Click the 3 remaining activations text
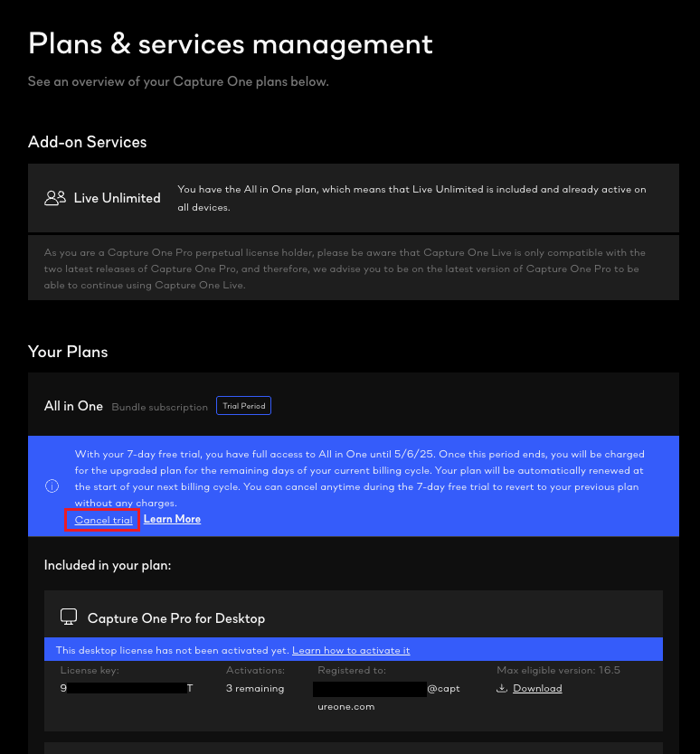This screenshot has width=700, height=754. [255, 689]
